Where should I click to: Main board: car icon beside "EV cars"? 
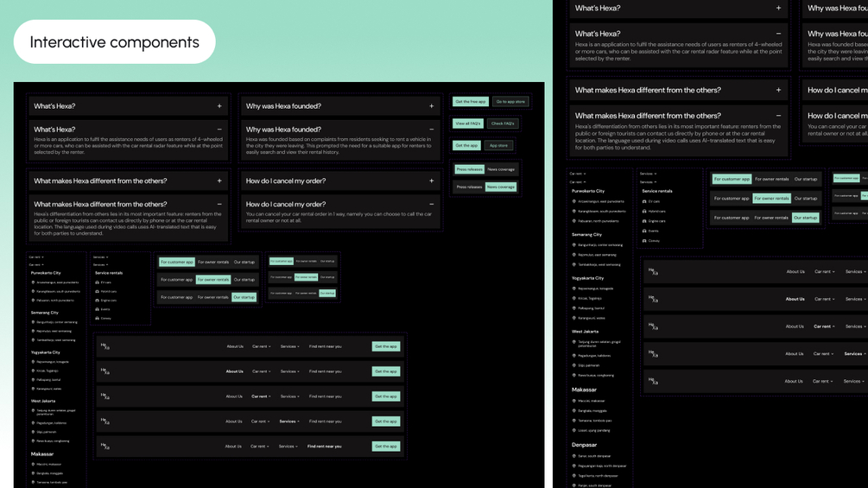point(97,282)
